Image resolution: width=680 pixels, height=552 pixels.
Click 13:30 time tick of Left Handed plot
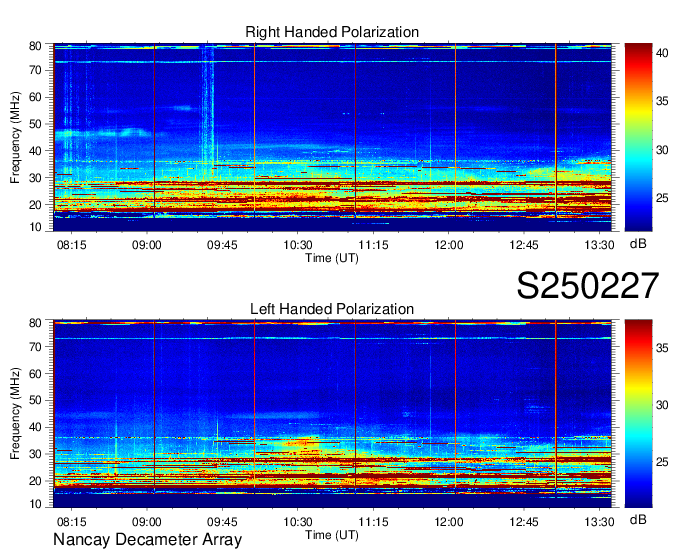point(599,522)
